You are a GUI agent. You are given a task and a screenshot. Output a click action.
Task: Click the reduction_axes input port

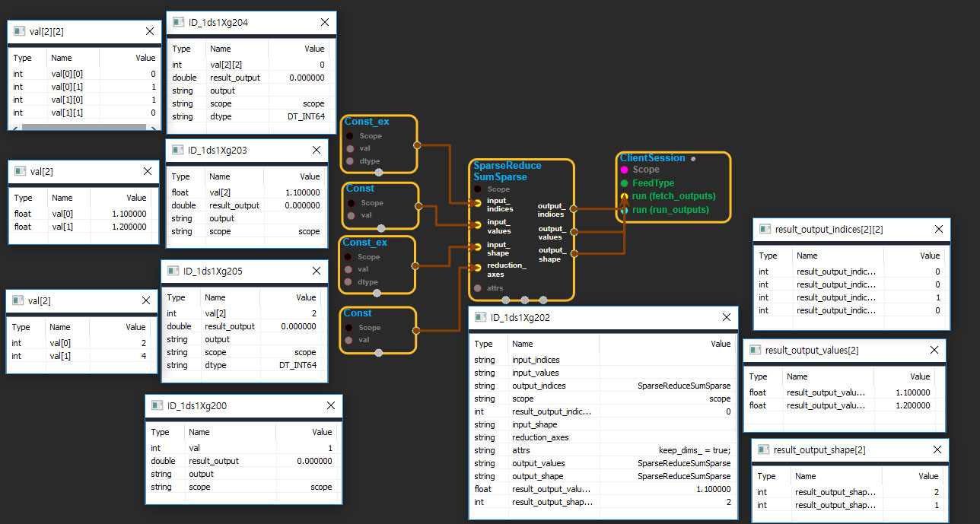tap(477, 268)
